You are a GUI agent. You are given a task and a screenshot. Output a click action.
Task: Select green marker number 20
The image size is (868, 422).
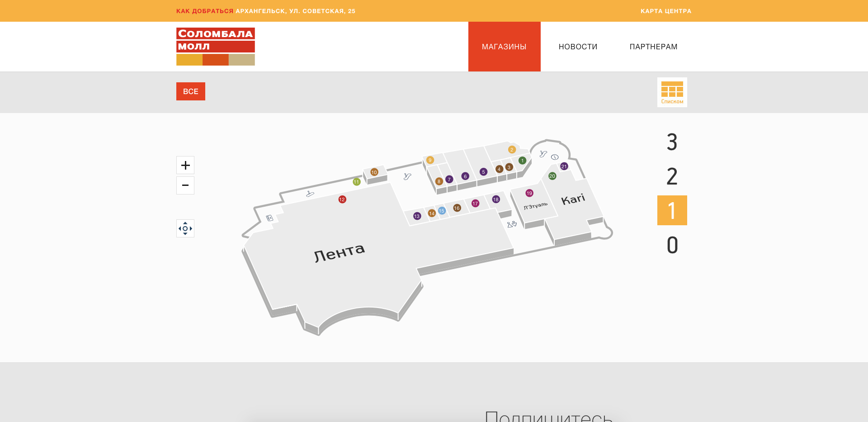pos(552,176)
